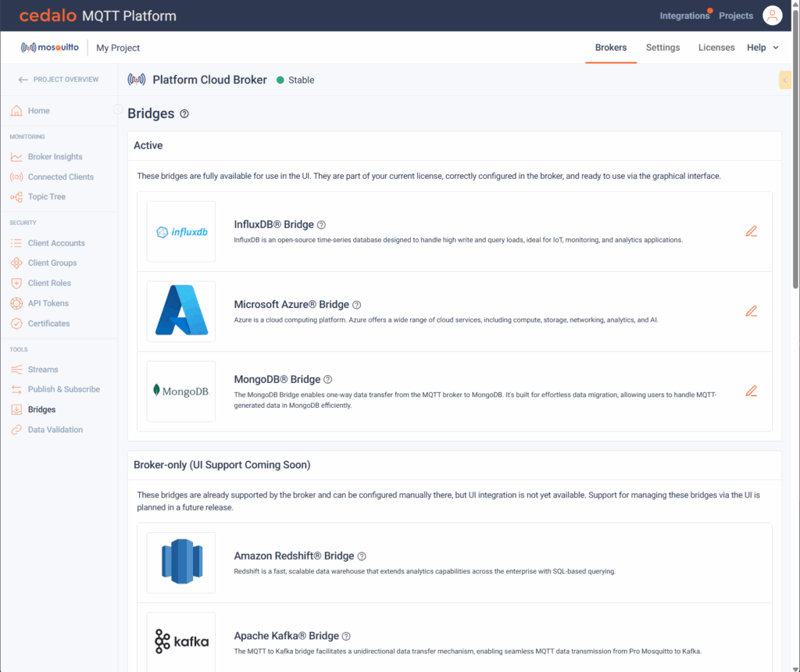This screenshot has height=672, width=800.
Task: Open Integrations in the top bar
Action: 684,16
